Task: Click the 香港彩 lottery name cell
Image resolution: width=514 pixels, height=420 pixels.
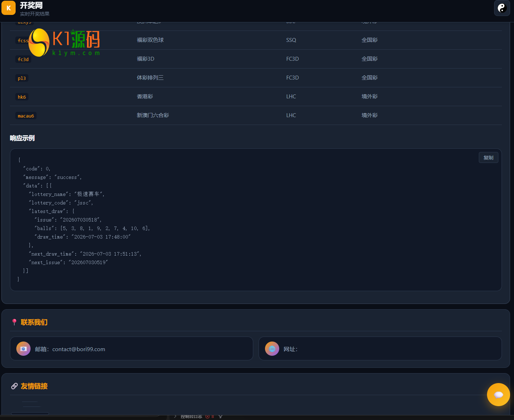Action: (x=145, y=97)
